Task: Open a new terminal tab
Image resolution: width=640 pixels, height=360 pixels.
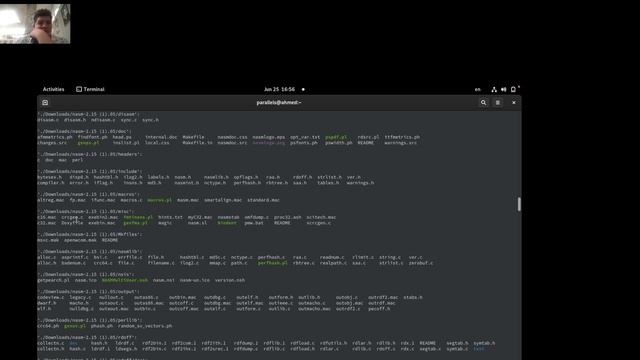Action: 45,102
